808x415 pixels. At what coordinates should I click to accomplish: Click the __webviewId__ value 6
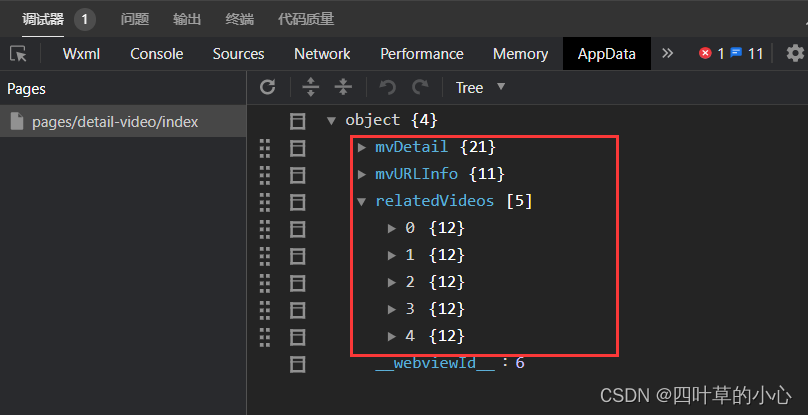coord(520,363)
